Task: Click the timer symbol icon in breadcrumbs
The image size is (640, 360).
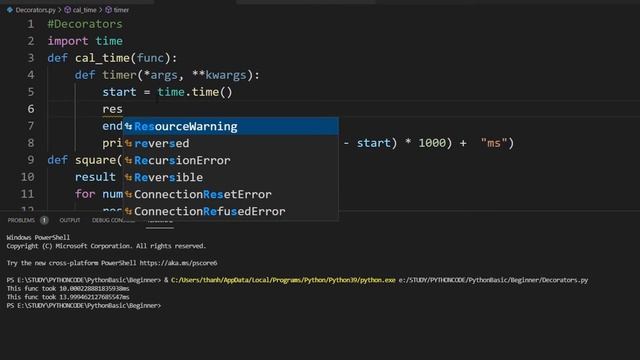Action: coord(108,10)
